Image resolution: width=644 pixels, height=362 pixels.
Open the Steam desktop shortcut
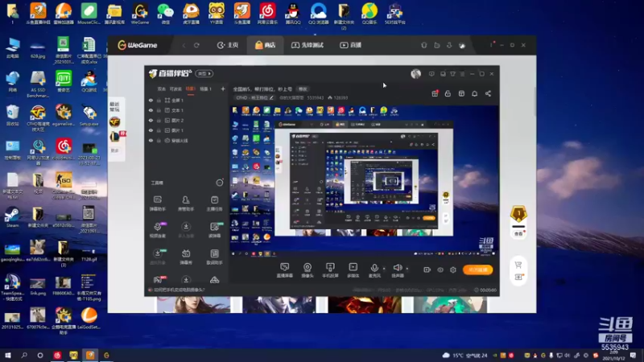tap(12, 216)
